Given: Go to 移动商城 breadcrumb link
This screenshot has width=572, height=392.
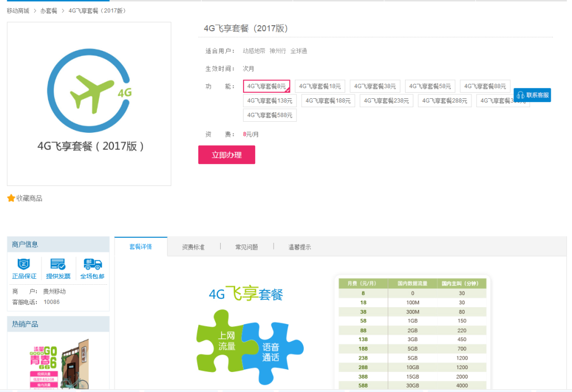Looking at the screenshot, I should (18, 11).
